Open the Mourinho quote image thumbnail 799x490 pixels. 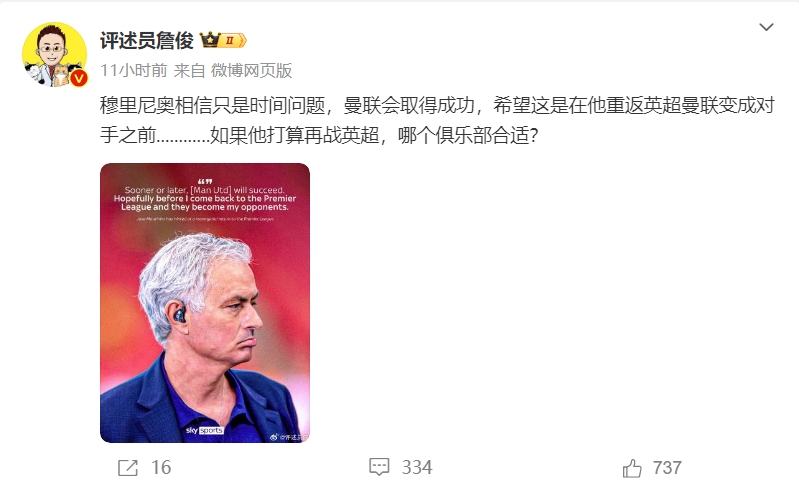205,303
